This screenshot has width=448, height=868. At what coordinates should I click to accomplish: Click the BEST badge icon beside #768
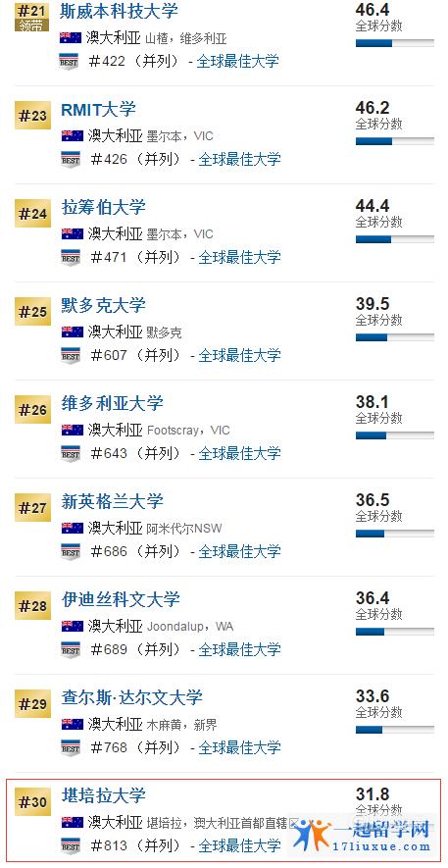[71, 748]
